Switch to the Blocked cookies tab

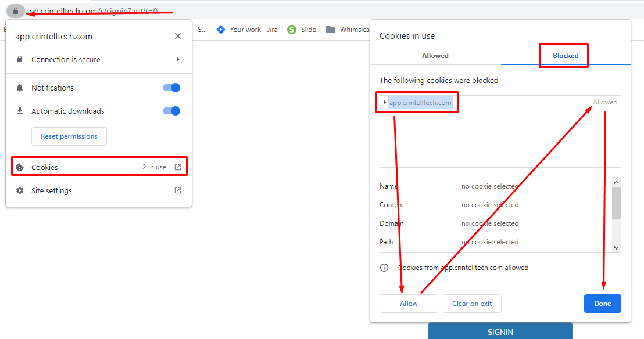click(566, 55)
